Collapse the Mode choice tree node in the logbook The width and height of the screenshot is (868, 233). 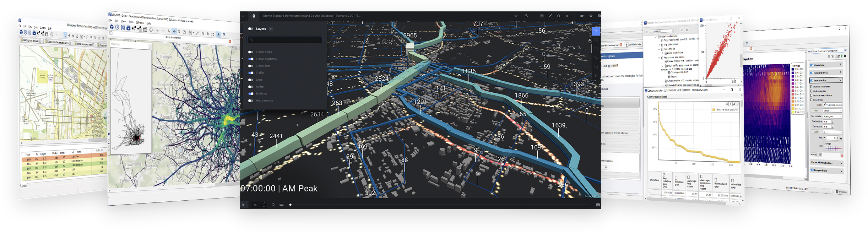tap(660, 49)
